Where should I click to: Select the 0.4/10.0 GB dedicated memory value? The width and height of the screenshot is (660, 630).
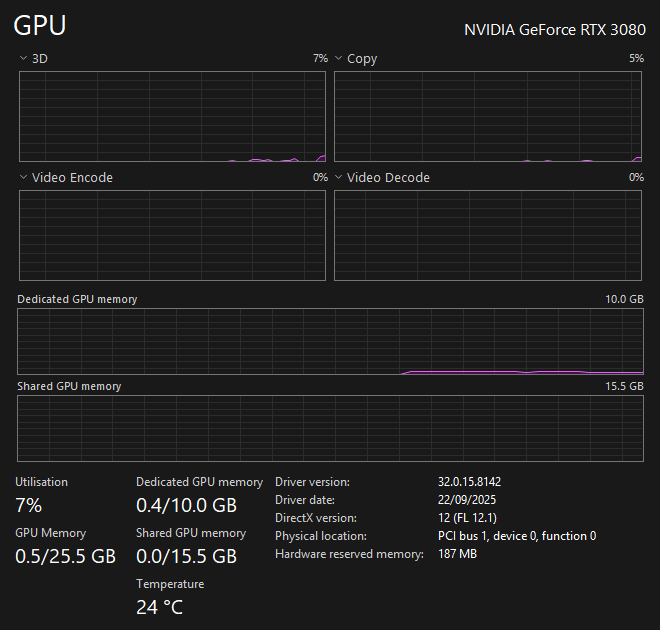point(186,505)
